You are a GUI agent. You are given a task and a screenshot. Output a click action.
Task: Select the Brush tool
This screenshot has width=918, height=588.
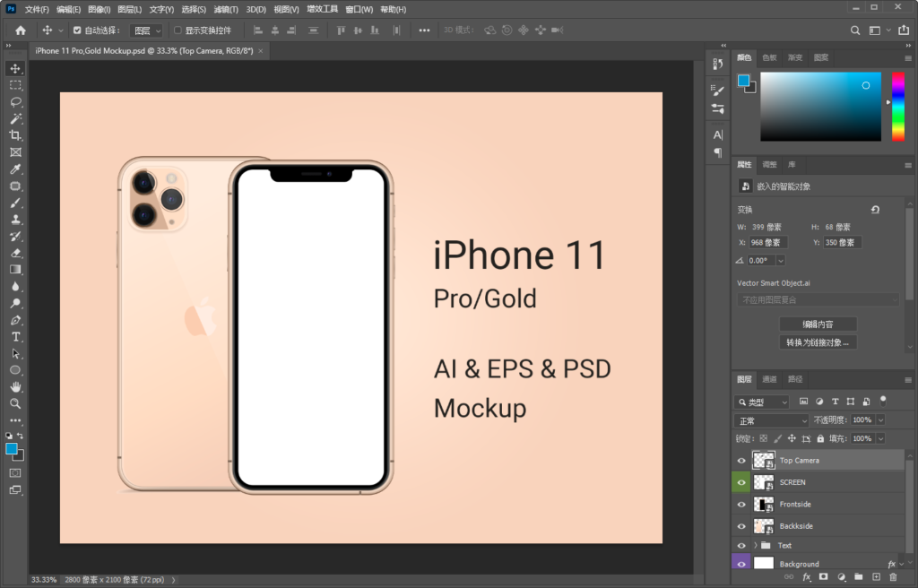tap(15, 203)
